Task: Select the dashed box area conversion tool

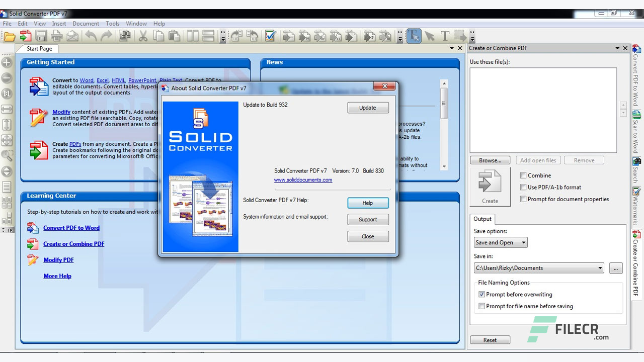Action: 460,36
